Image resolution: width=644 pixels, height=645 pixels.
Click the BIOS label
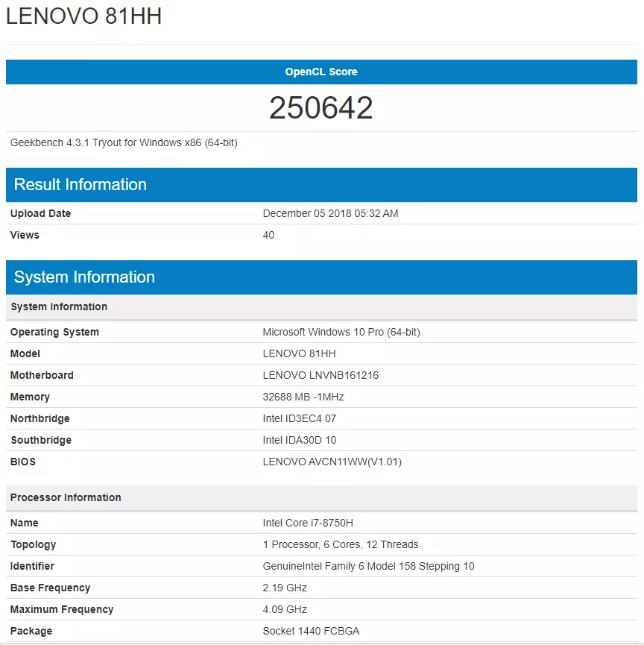click(x=23, y=462)
